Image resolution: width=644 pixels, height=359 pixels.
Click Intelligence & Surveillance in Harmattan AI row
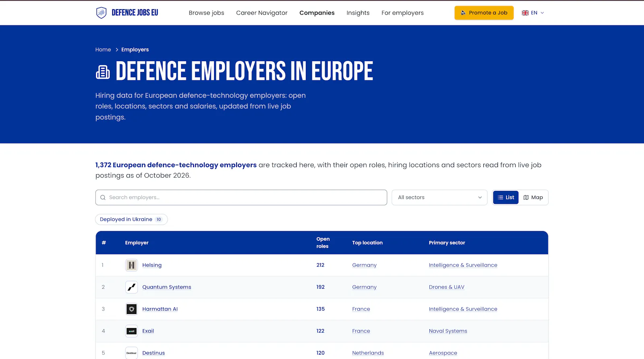pos(463,309)
